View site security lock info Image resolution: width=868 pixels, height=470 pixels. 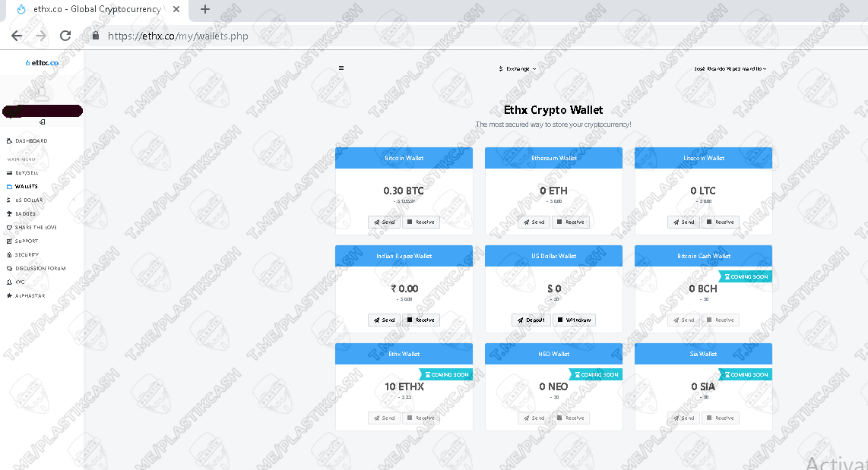pos(95,36)
